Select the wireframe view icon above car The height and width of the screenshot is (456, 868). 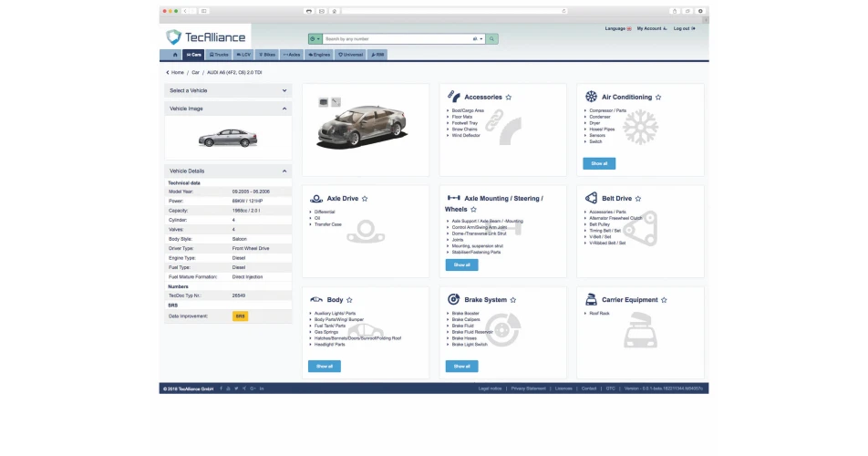(x=336, y=102)
